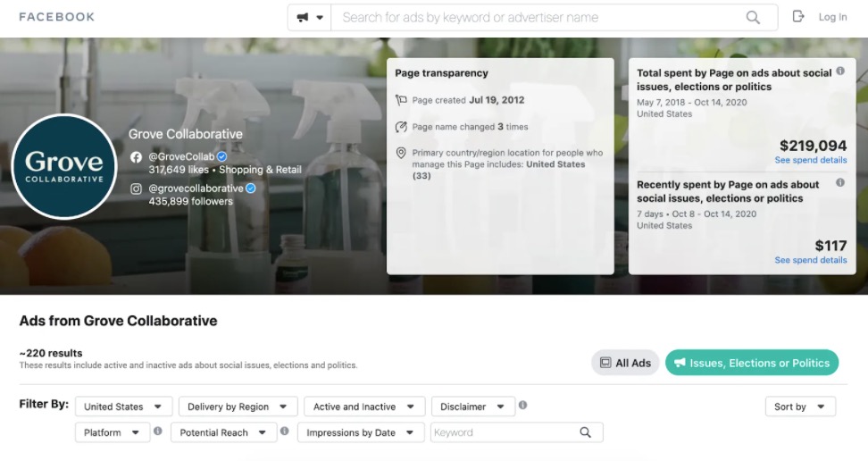Viewport: 868px width, 461px height.
Task: Click the verified badge beside @GroveCollab
Action: tap(222, 157)
